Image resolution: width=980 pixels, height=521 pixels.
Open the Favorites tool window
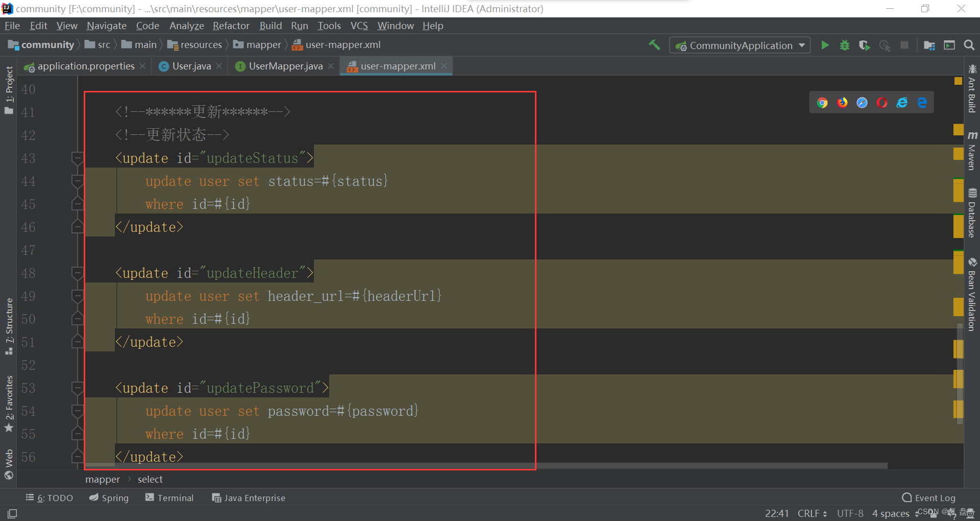(9, 404)
